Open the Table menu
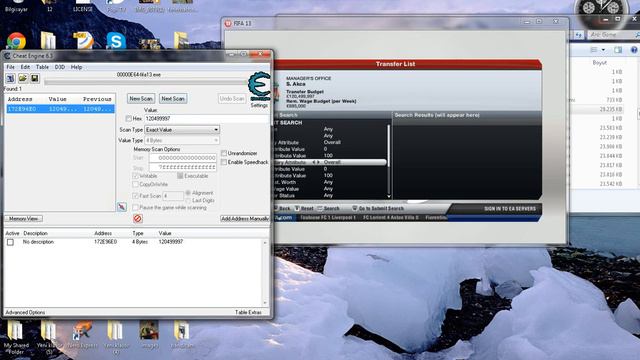640x360 pixels. pyautogui.click(x=42, y=67)
